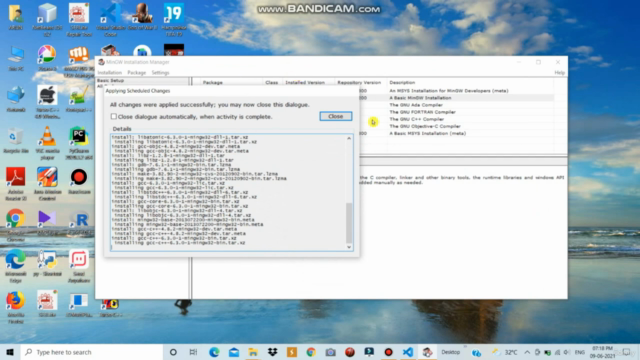Open PyCharm desktop shortcut
Viewport: 640px width, 360px height.
79,143
